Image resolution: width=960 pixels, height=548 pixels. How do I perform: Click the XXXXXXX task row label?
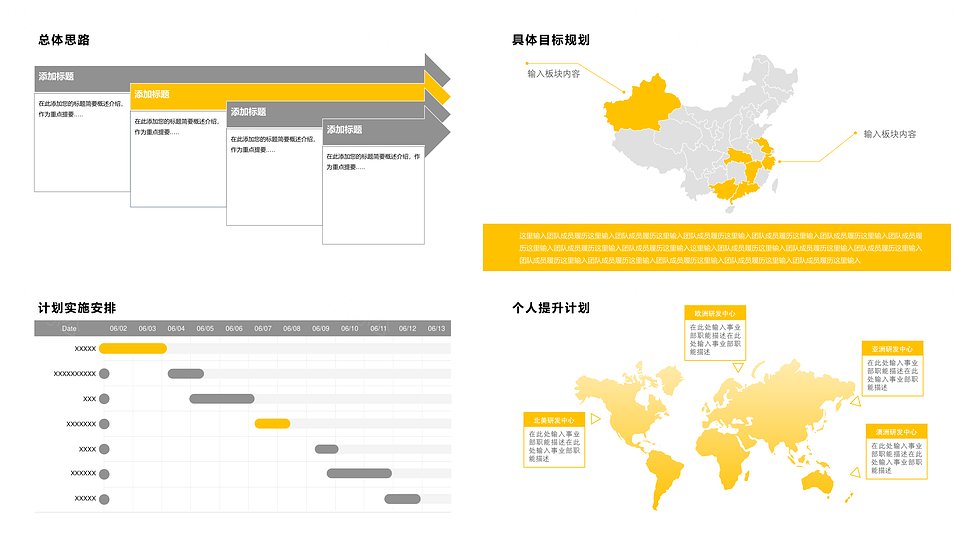pos(81,424)
